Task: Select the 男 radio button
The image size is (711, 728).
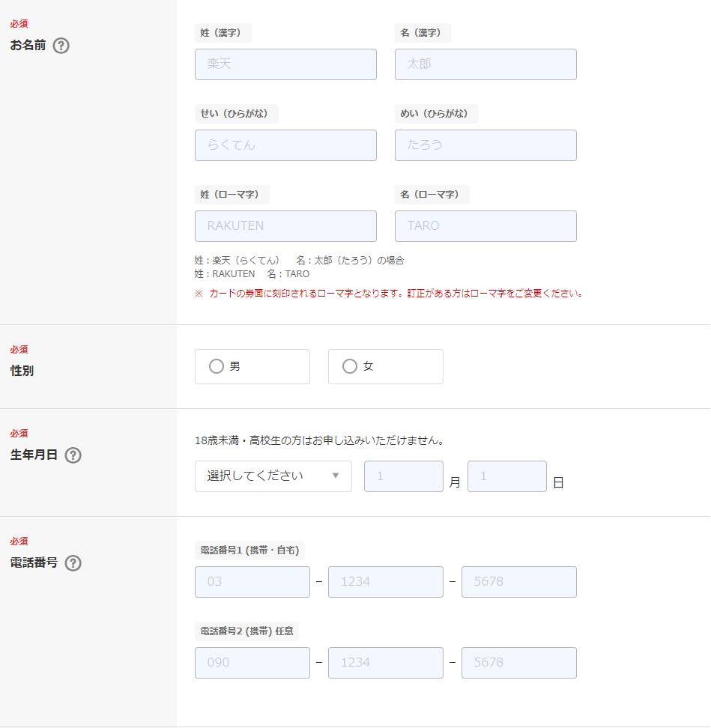Action: (217, 366)
